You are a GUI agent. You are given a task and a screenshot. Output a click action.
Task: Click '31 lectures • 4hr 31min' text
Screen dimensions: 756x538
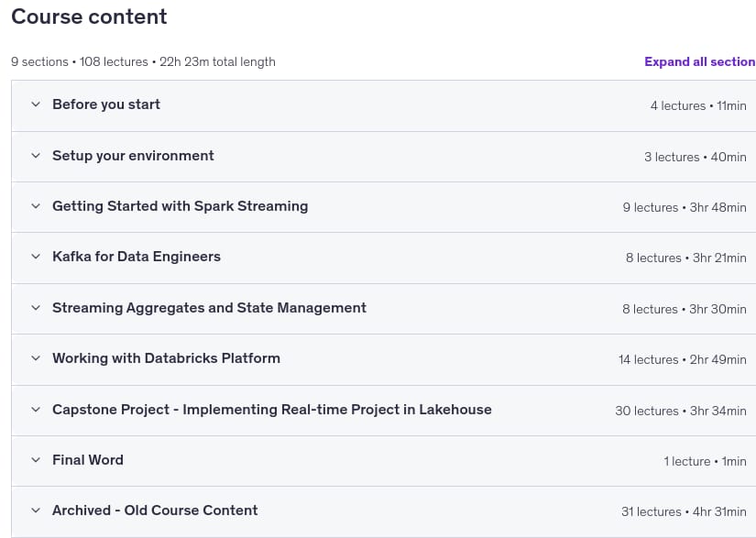684,511
